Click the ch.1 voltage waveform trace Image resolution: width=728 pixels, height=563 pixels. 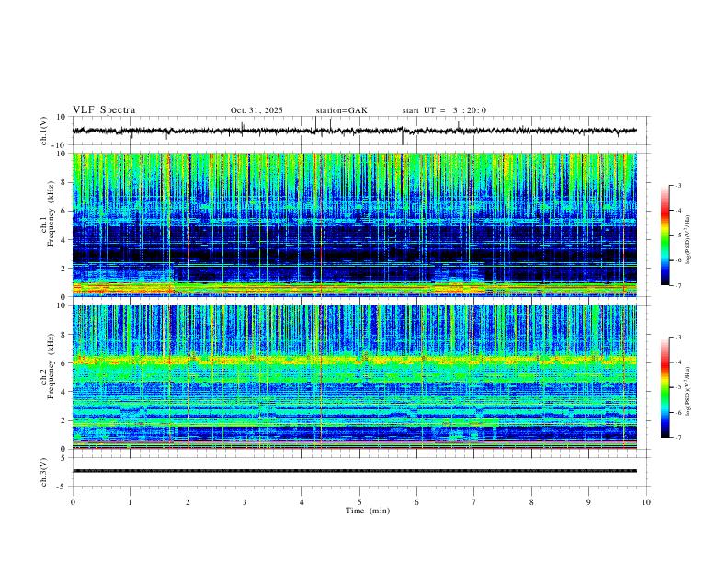354,131
